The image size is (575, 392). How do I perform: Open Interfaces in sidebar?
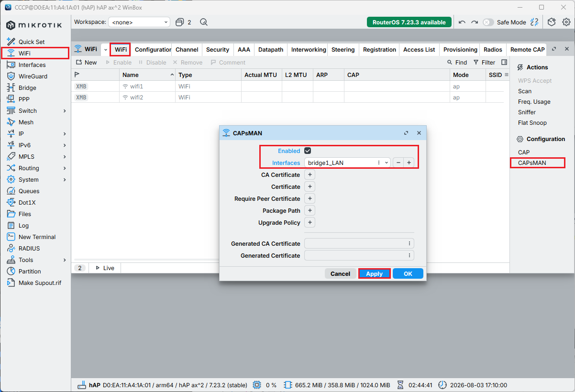click(x=32, y=65)
